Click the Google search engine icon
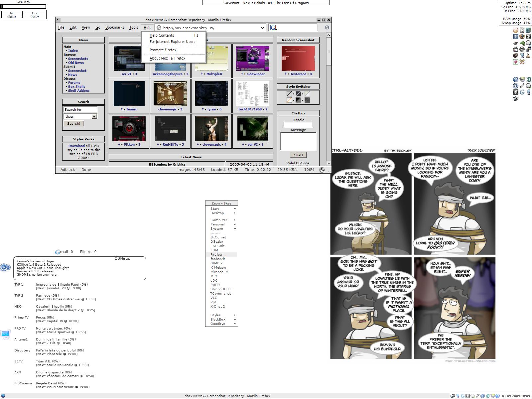 273,28
